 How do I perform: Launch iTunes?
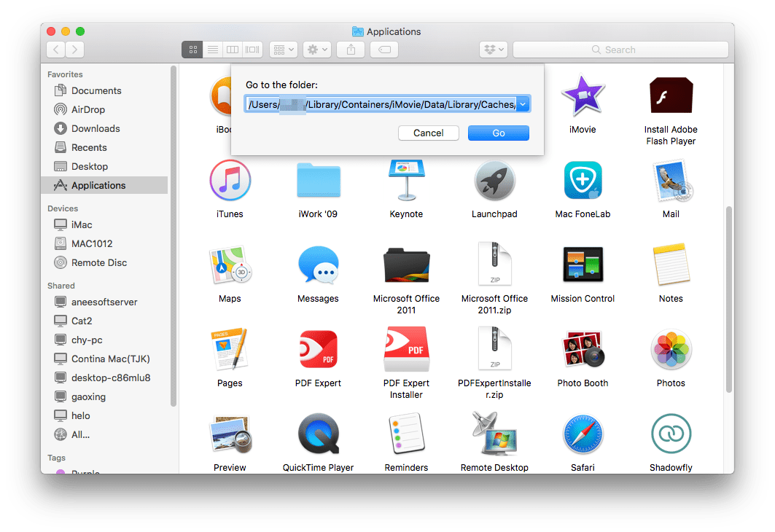tap(230, 180)
